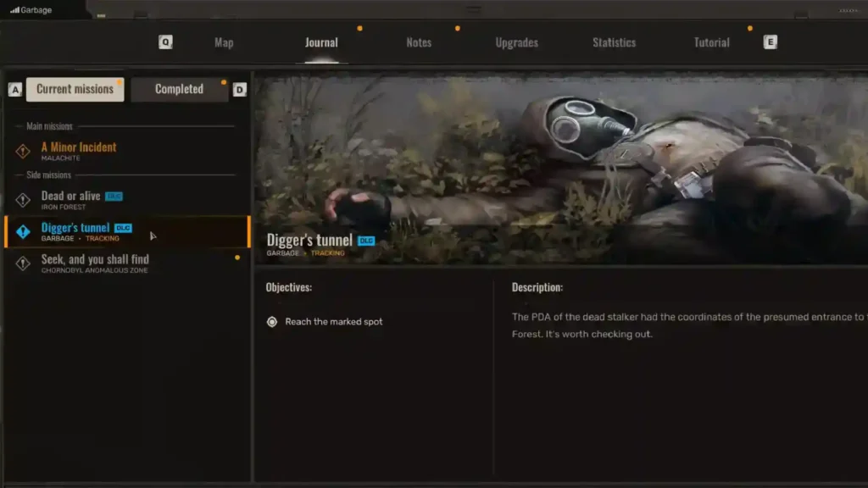Viewport: 868px width, 488px height.
Task: Click Reach the marked spot objective marker
Action: (x=272, y=322)
